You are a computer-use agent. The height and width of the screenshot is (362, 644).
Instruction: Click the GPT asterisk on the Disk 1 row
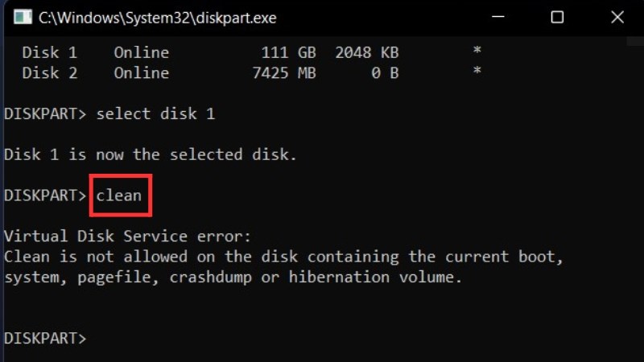pos(477,52)
